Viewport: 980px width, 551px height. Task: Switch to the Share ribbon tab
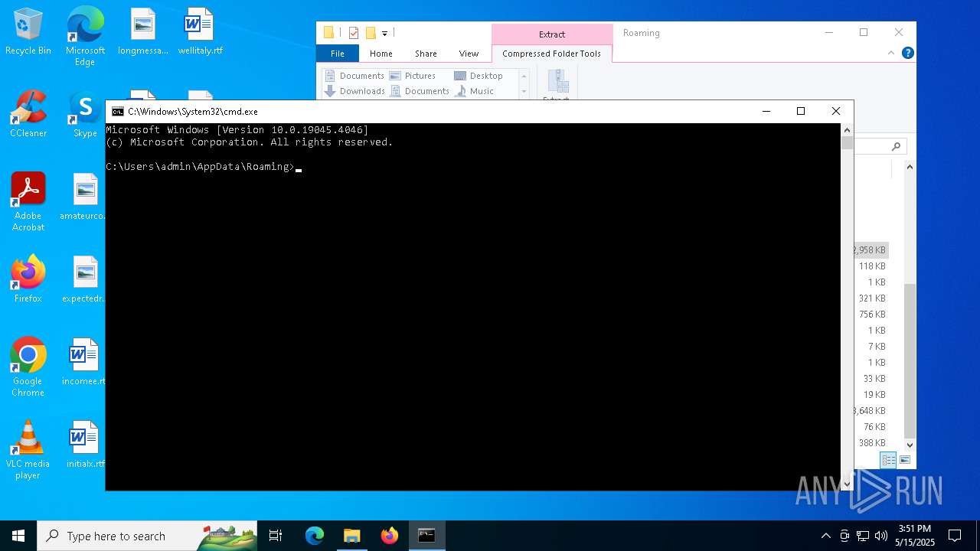pos(426,54)
